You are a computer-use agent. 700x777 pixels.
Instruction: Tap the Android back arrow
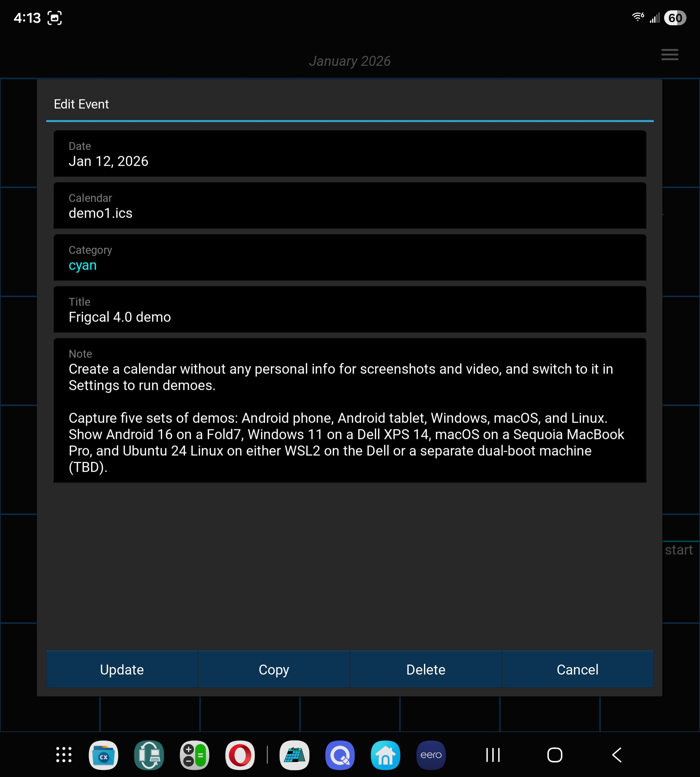617,755
